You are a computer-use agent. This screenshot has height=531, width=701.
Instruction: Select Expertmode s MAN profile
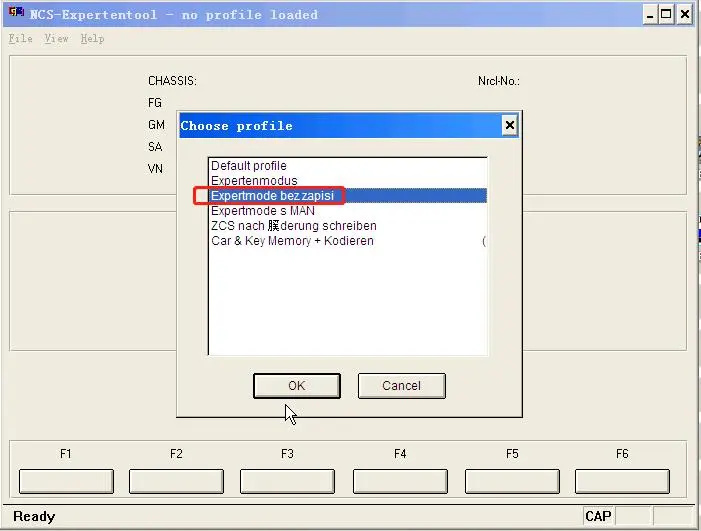pyautogui.click(x=348, y=211)
